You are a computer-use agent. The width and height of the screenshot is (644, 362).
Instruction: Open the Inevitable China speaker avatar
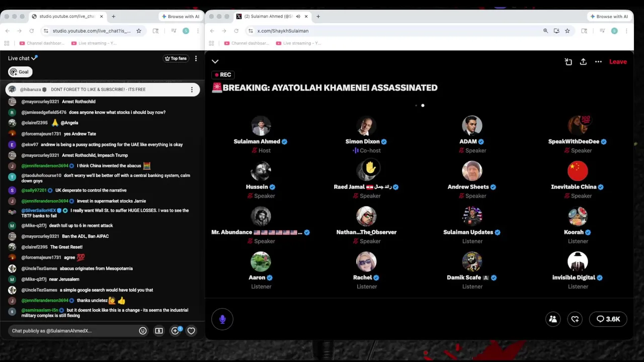click(x=578, y=171)
